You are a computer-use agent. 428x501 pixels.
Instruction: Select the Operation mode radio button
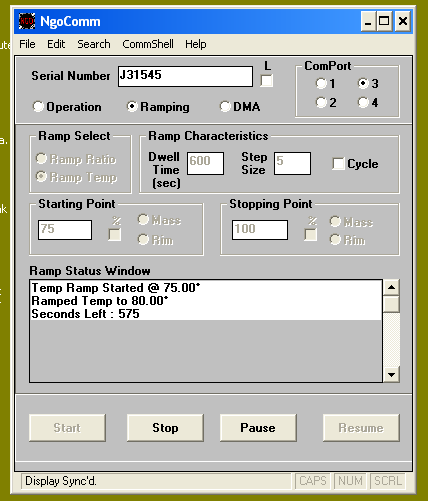click(x=38, y=107)
